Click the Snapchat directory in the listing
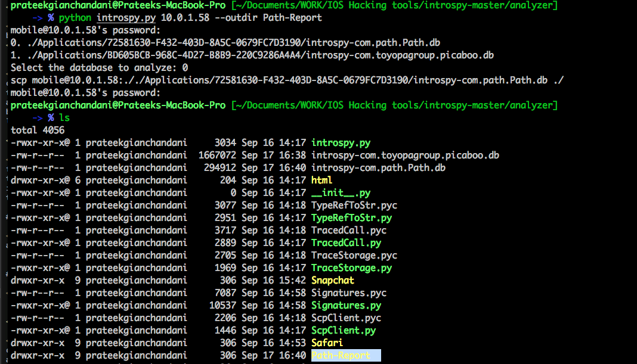The height and width of the screenshot is (364, 637). tap(332, 280)
